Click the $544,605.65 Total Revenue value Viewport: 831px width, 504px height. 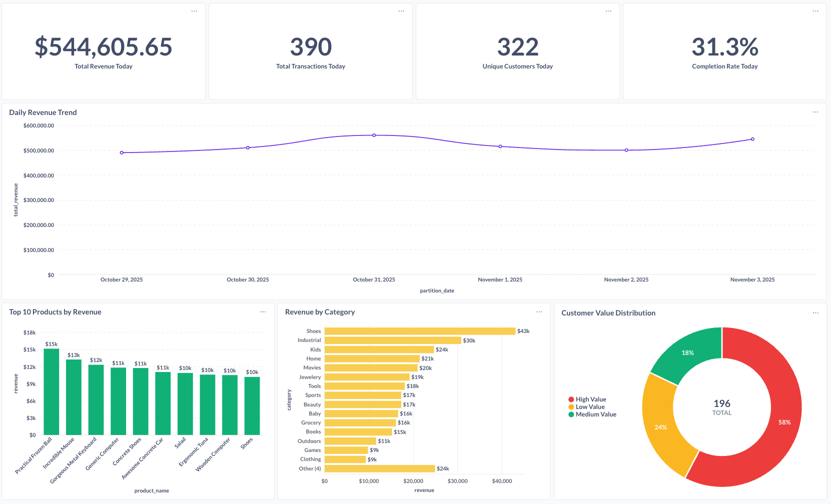[x=104, y=47]
